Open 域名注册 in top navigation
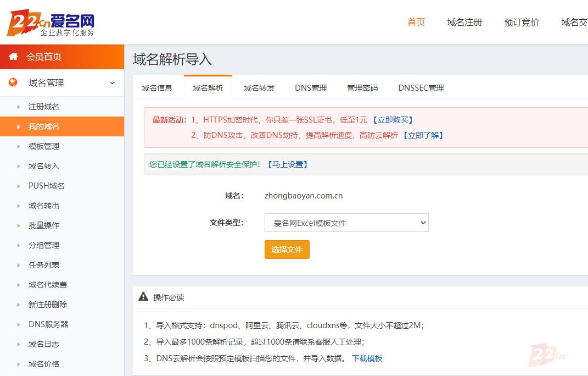The height and width of the screenshot is (376, 588). (464, 23)
